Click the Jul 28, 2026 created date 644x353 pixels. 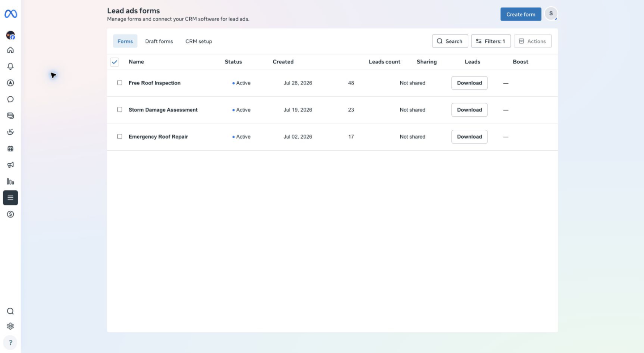pos(298,83)
